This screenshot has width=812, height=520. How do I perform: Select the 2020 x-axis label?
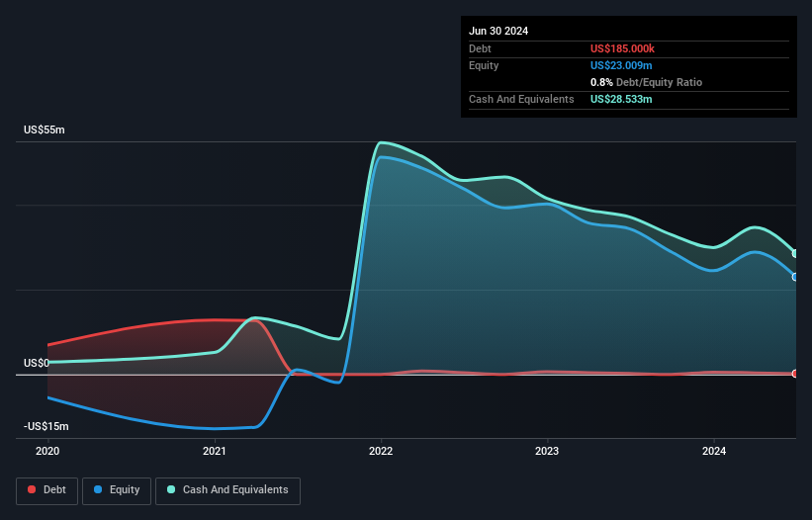47,451
